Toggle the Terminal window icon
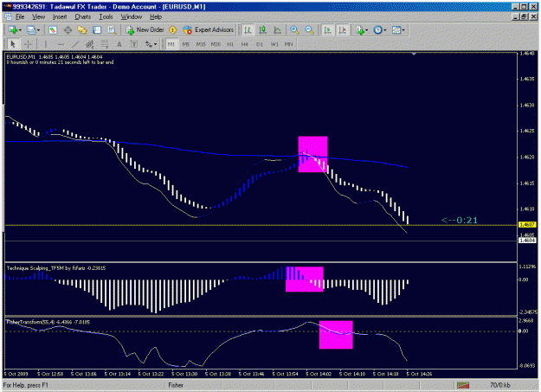541x392 pixels. coord(97,30)
